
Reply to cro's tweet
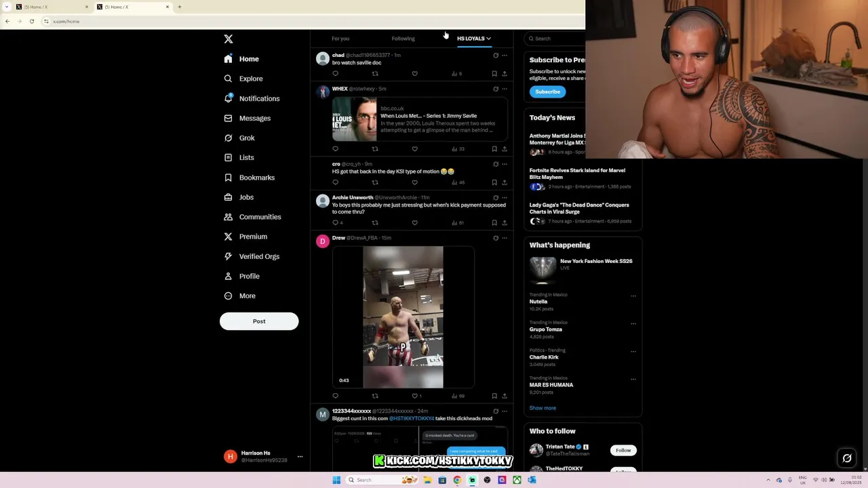coord(335,182)
